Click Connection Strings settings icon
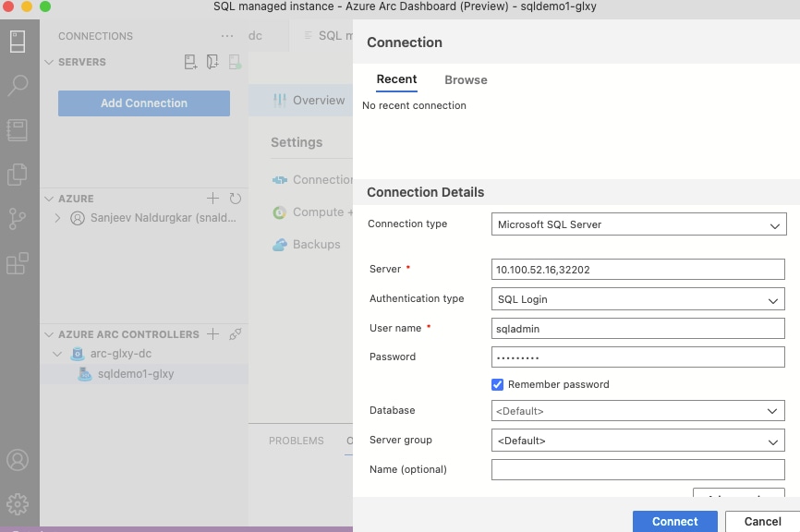 (x=280, y=180)
